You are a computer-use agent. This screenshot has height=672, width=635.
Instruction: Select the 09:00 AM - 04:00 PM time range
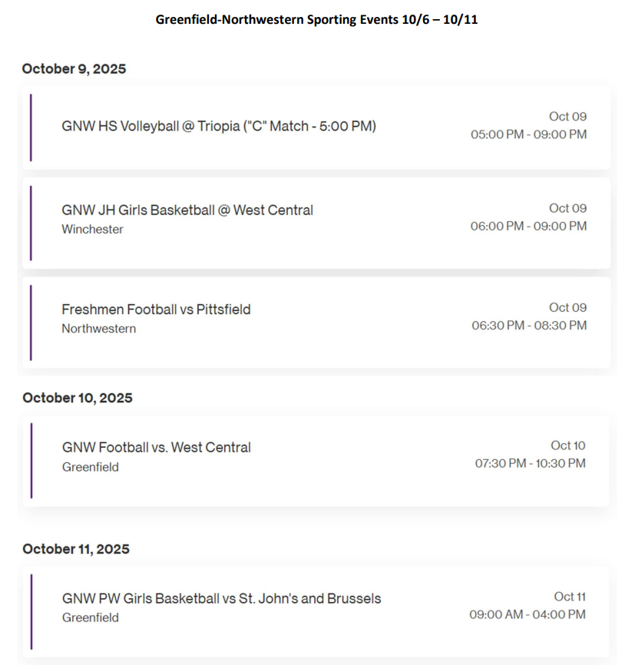pyautogui.click(x=528, y=614)
